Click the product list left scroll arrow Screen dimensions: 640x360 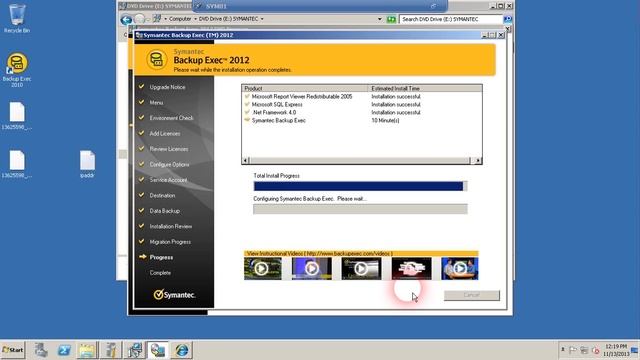245,160
